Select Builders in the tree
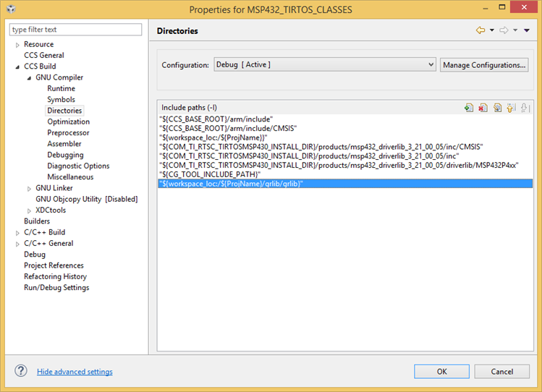 point(37,221)
